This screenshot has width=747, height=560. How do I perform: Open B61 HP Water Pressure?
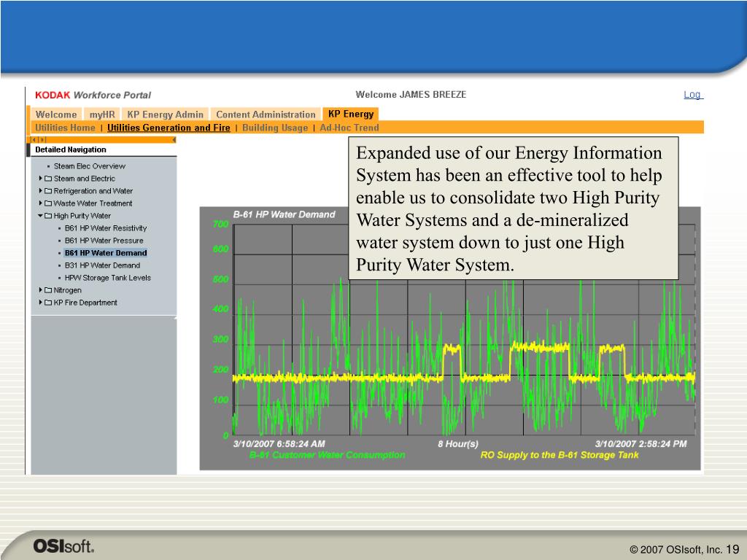tap(104, 241)
